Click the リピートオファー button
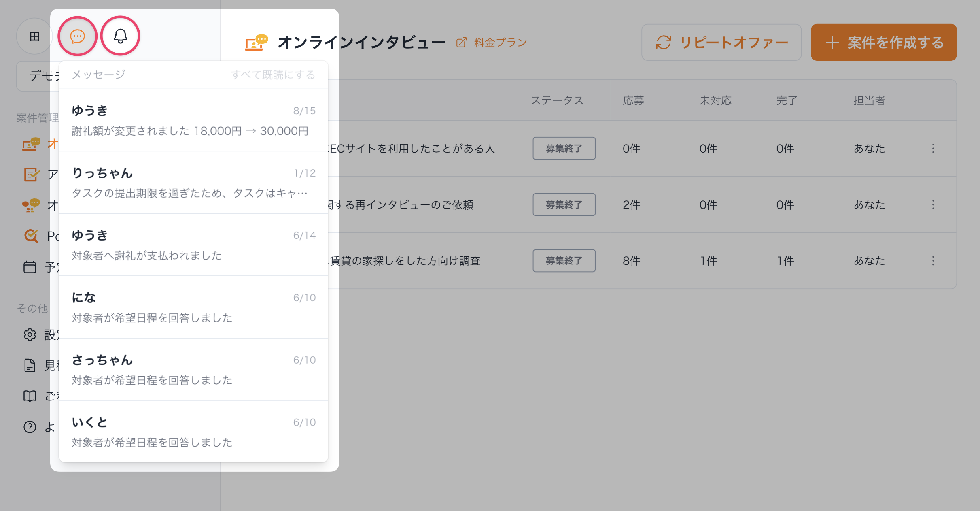980x511 pixels. [x=721, y=43]
